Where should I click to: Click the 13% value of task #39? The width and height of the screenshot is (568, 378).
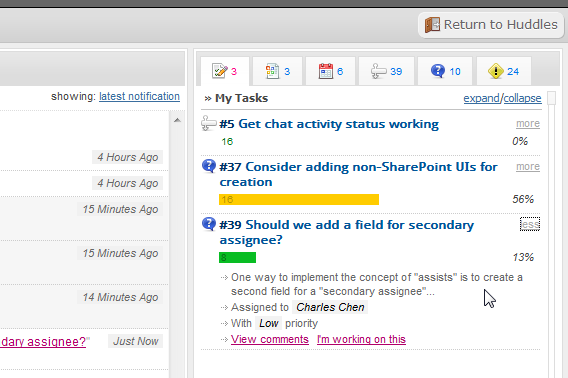(x=523, y=257)
